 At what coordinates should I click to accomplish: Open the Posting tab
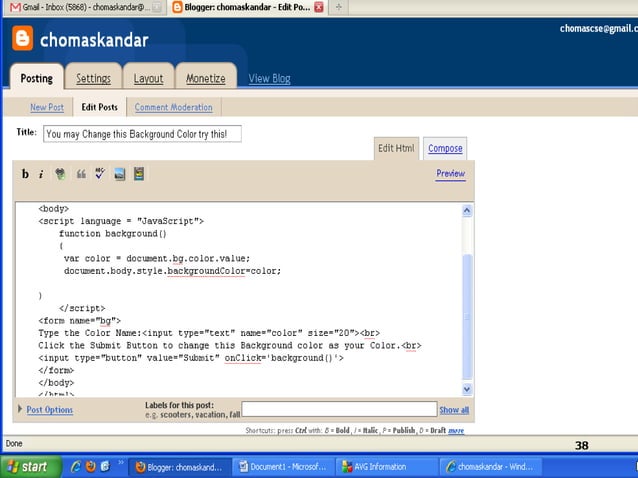(x=37, y=78)
